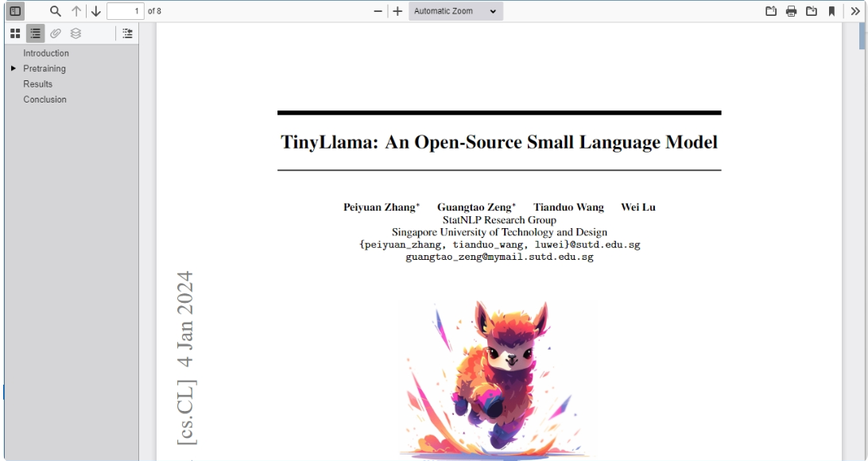Viewport: 868px width, 461px height.
Task: Download the PDF file
Action: point(812,11)
